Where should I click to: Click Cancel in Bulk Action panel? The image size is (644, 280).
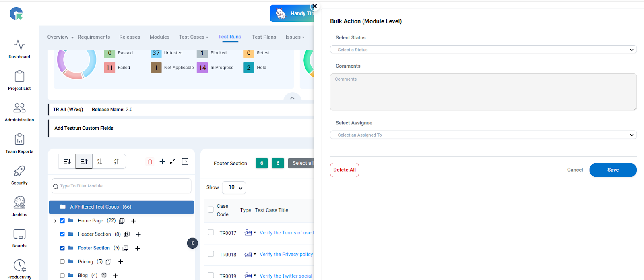coord(575,170)
